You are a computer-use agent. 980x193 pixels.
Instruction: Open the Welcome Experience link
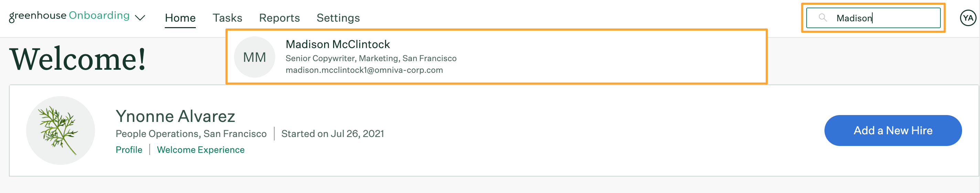tap(201, 150)
